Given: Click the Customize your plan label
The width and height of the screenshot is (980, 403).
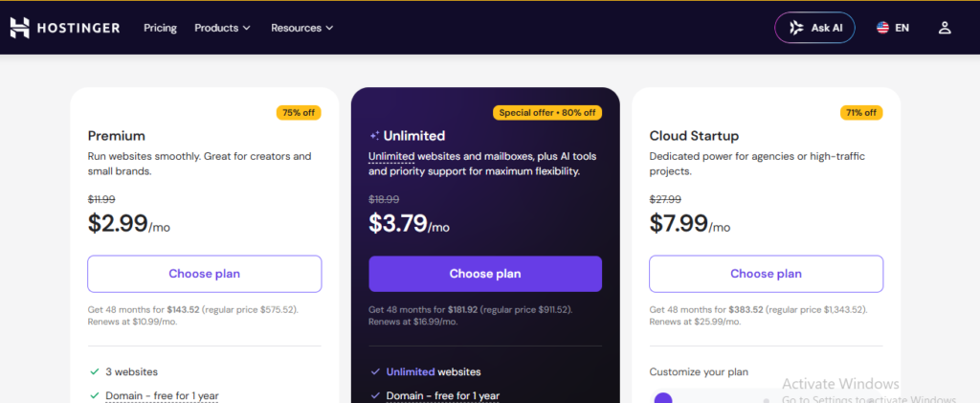Looking at the screenshot, I should (699, 371).
